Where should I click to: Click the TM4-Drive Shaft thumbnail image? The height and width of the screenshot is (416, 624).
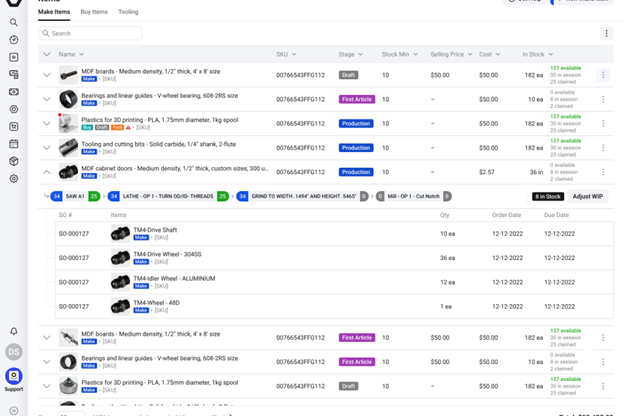(120, 233)
